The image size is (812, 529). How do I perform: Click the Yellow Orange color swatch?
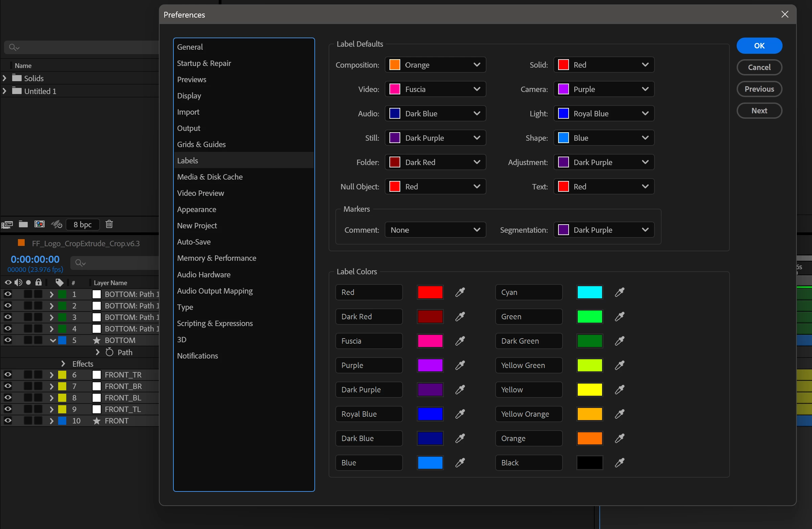(x=590, y=414)
